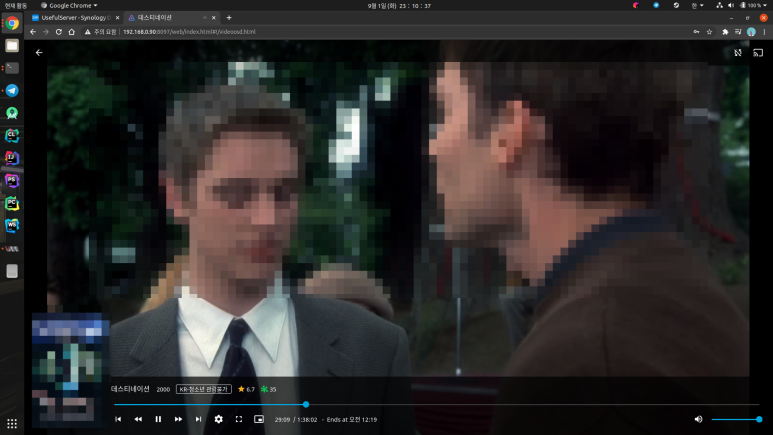Click the movie poster thumbnail

pos(70,370)
